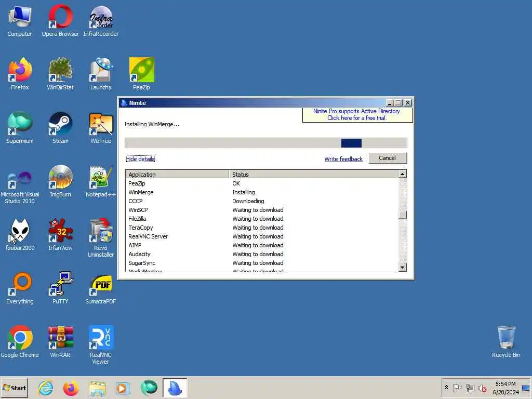532x399 pixels.
Task: Select the Audacity row in the list
Action: 261,254
